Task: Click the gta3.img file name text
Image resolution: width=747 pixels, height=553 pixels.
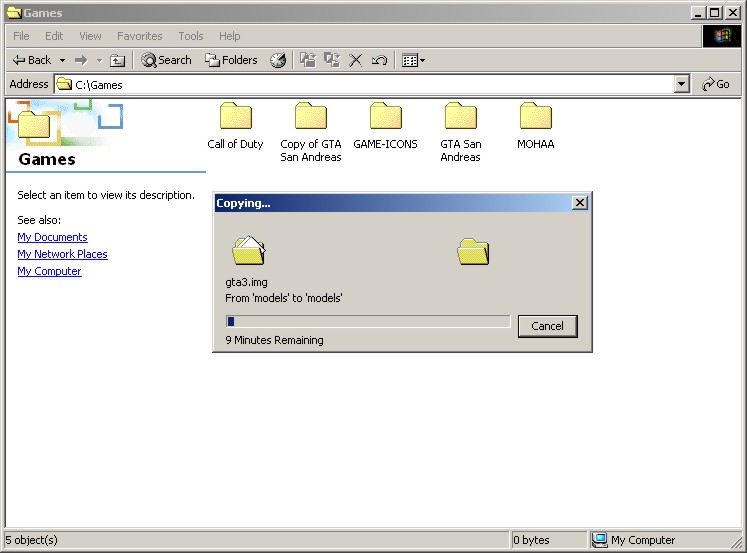Action: tap(246, 282)
